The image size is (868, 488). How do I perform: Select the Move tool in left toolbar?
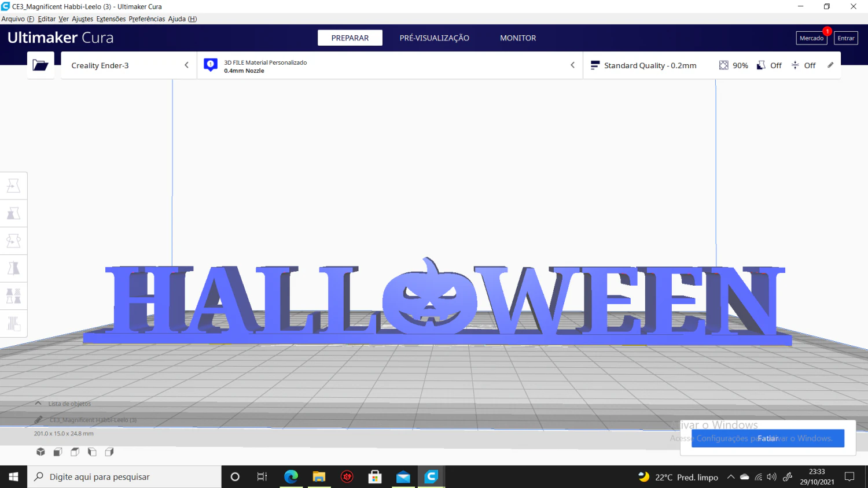13,186
